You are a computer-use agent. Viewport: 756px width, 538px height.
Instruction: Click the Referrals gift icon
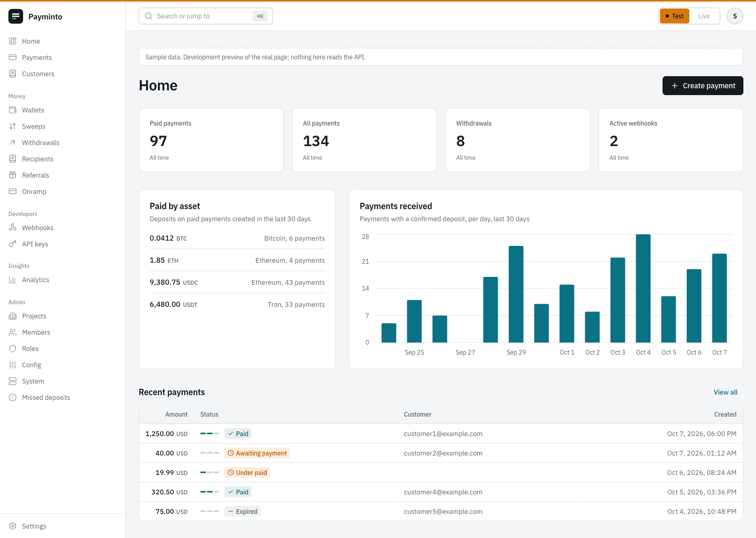pyautogui.click(x=13, y=175)
